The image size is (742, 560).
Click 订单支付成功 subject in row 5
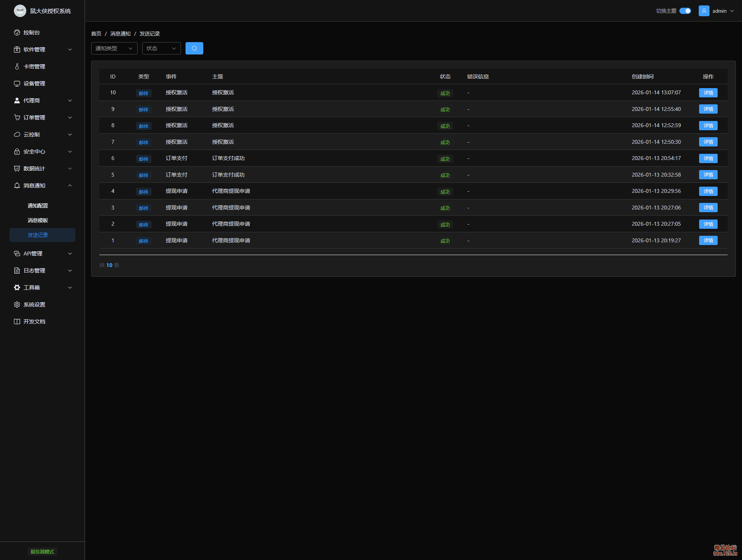click(228, 175)
